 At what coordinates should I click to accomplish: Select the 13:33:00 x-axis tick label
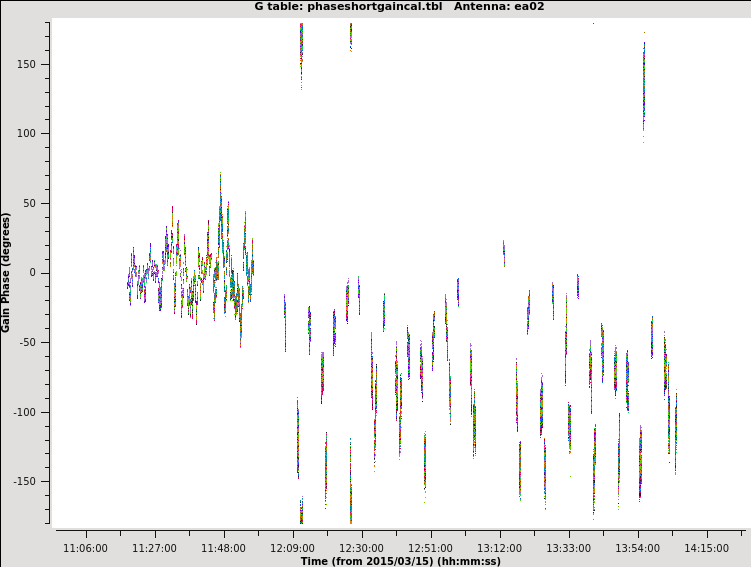(568, 548)
